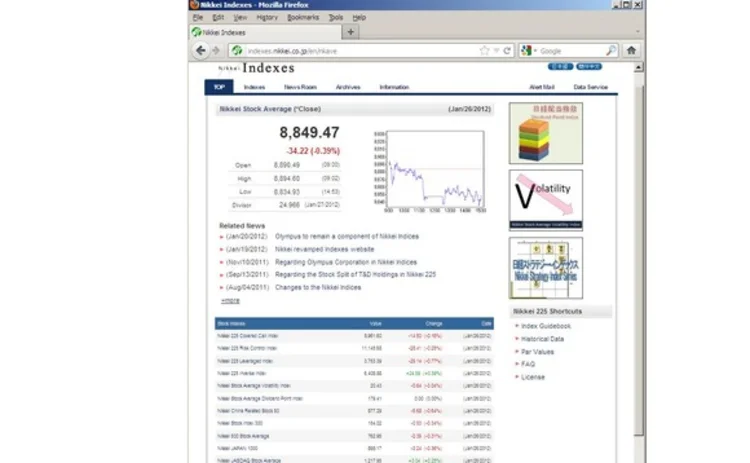Open Nikkei Stock Average Dividend Point Index row
750x463 pixels.
point(354,398)
